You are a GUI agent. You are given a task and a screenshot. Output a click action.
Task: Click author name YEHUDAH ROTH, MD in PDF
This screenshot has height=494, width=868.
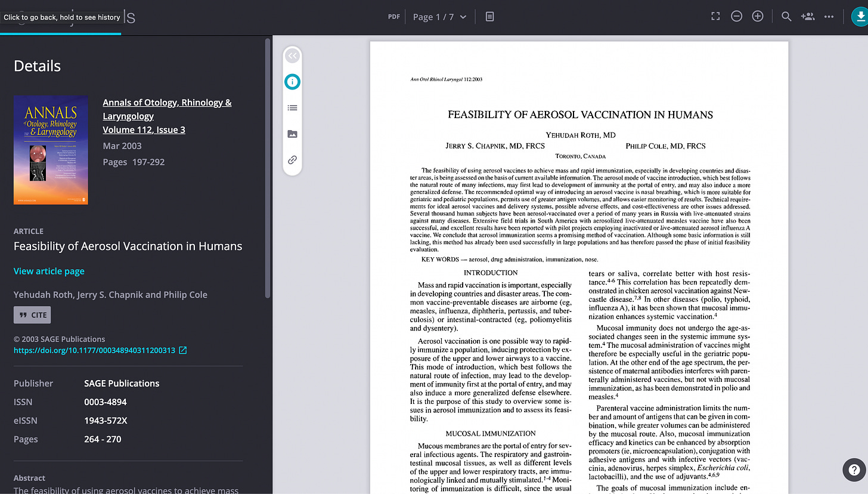click(580, 135)
